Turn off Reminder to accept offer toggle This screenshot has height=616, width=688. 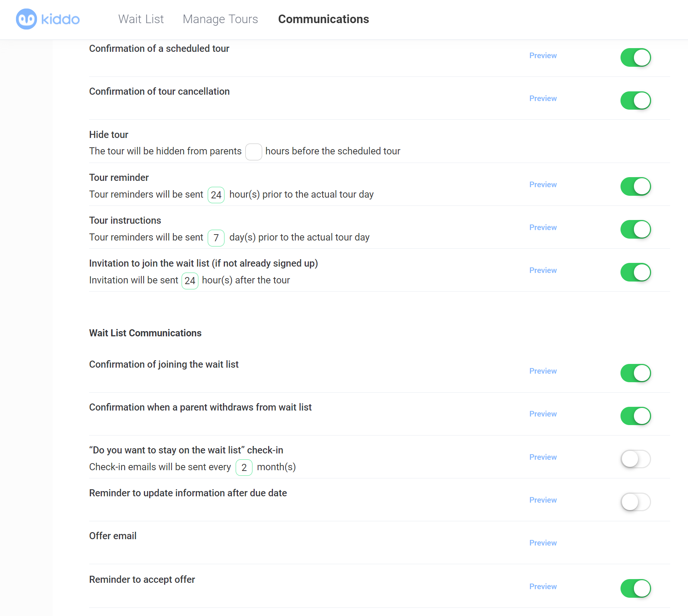[635, 588]
